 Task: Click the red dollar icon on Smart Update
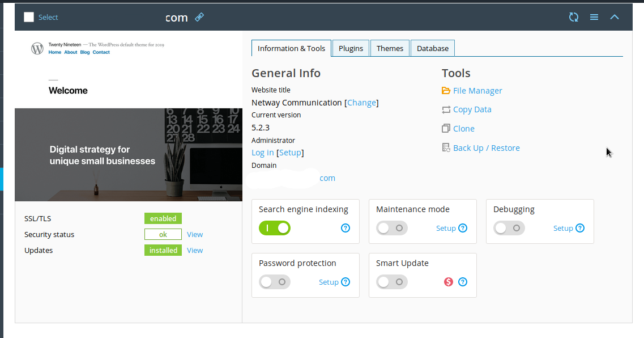click(x=449, y=282)
